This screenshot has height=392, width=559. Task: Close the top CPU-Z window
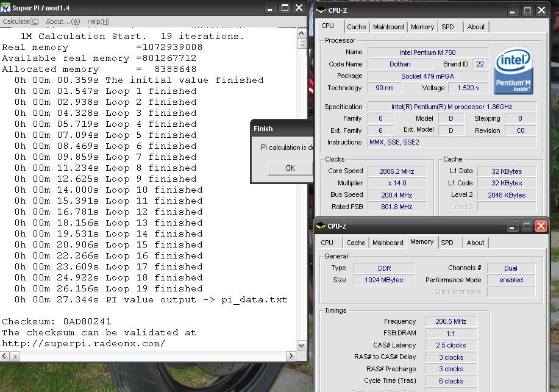click(x=541, y=10)
